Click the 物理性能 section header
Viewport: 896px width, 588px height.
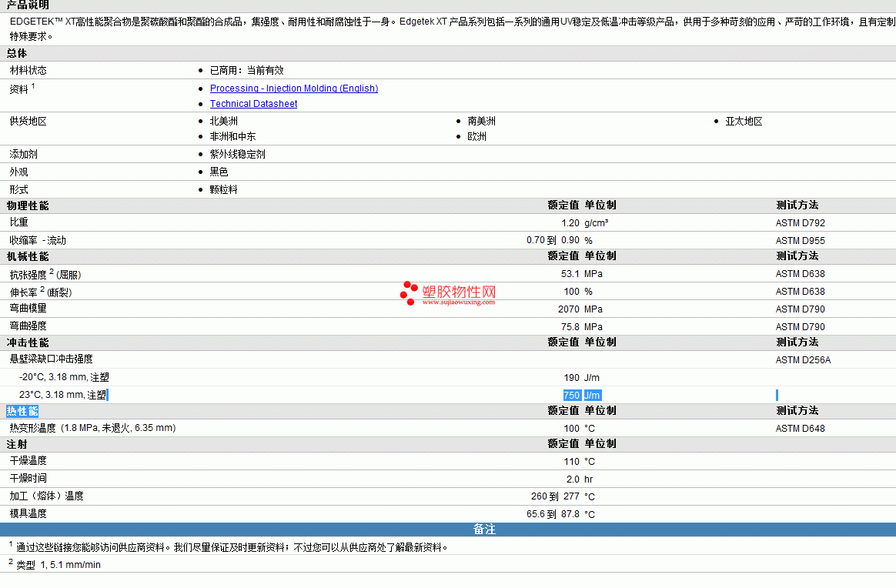[28, 205]
